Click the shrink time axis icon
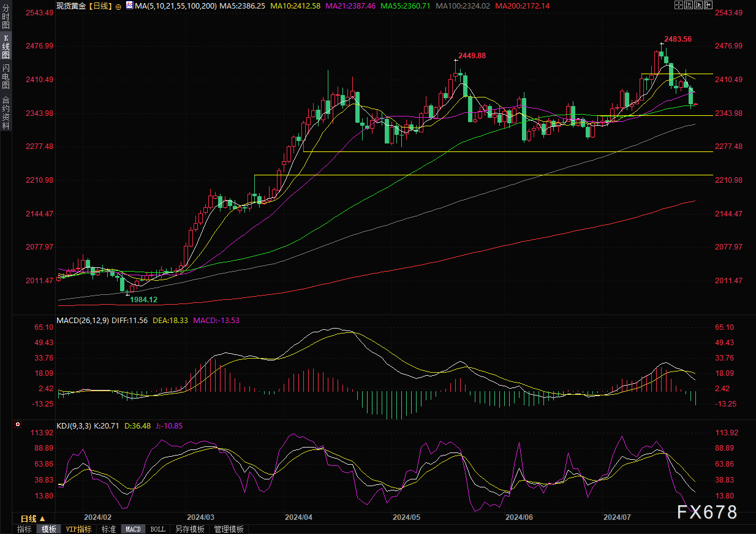 click(x=689, y=5)
